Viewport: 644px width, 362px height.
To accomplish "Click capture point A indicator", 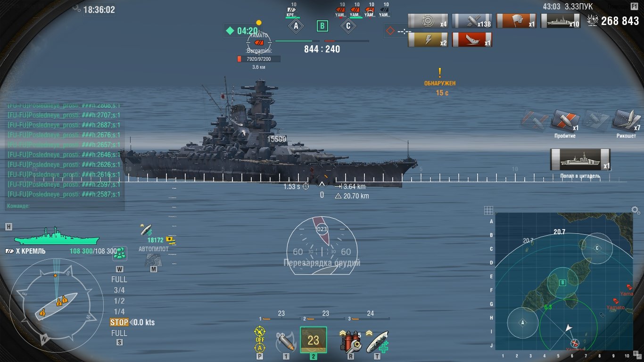I will pos(296,26).
